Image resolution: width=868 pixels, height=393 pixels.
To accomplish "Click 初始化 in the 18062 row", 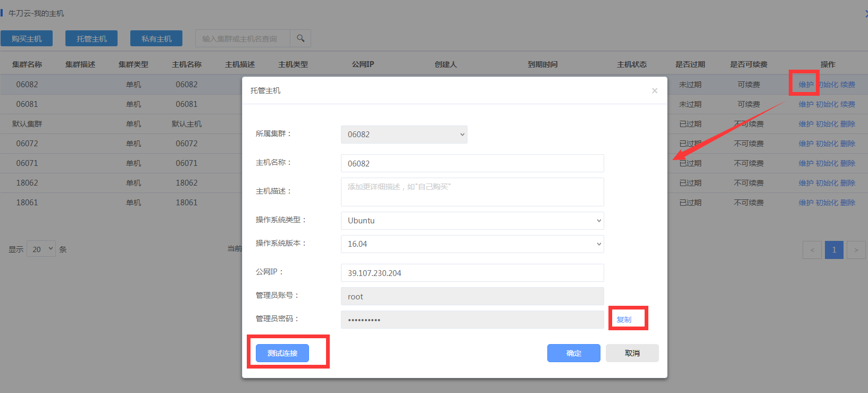I will tap(827, 183).
